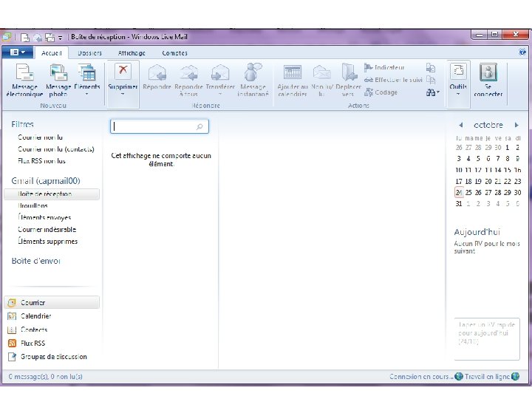Focus the message search field
The width and height of the screenshot is (532, 399).
click(x=160, y=126)
